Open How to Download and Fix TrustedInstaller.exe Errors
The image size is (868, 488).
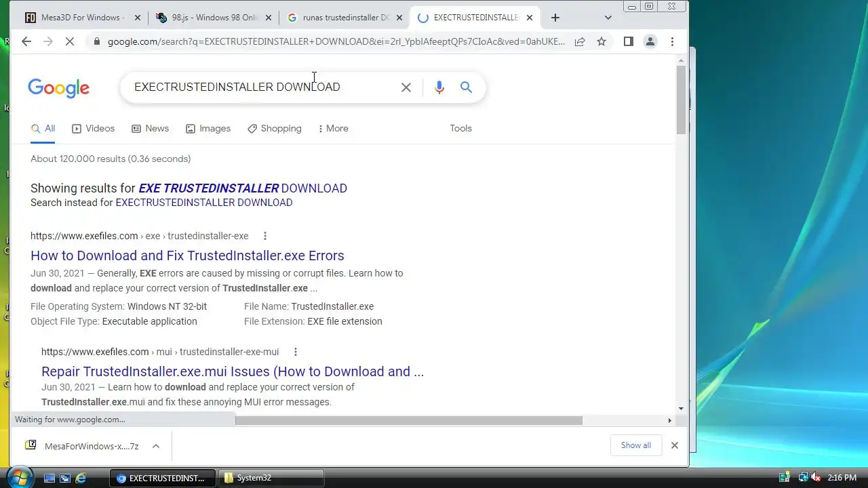tap(187, 256)
